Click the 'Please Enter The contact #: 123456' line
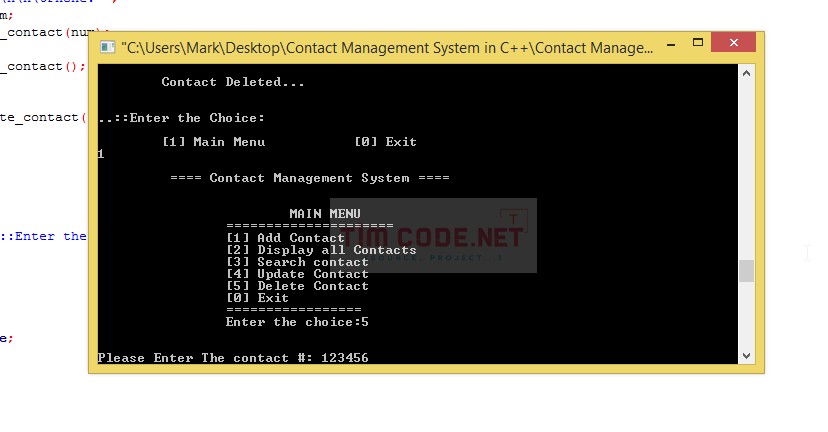 pos(233,358)
